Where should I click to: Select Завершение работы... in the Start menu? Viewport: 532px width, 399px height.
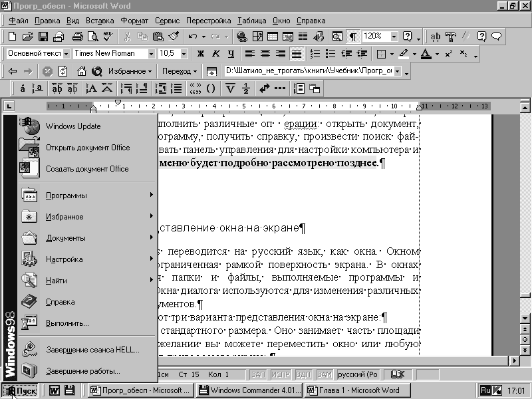[x=88, y=371]
